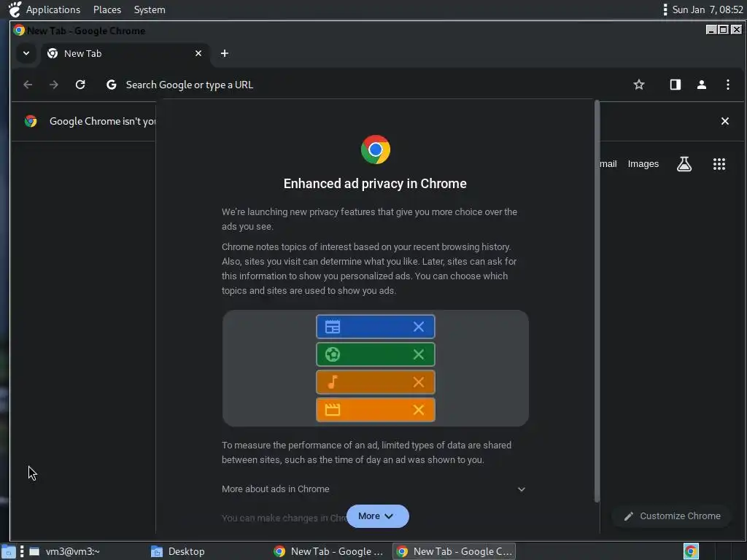Remove the blue news topic chip
Viewport: 747px width, 560px height.
[x=418, y=327]
